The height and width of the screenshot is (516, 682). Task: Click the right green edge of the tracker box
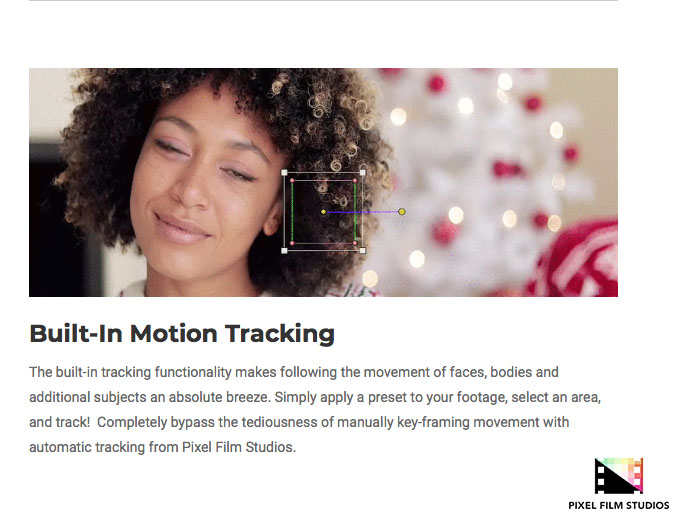pyautogui.click(x=355, y=211)
